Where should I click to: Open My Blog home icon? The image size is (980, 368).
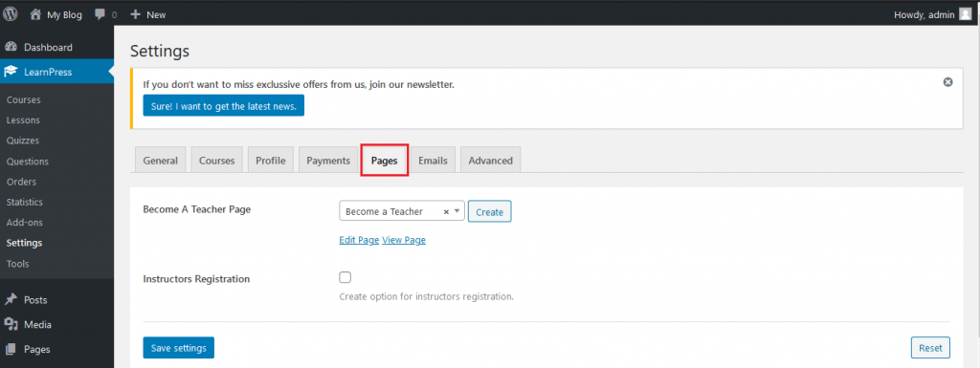coord(35,14)
